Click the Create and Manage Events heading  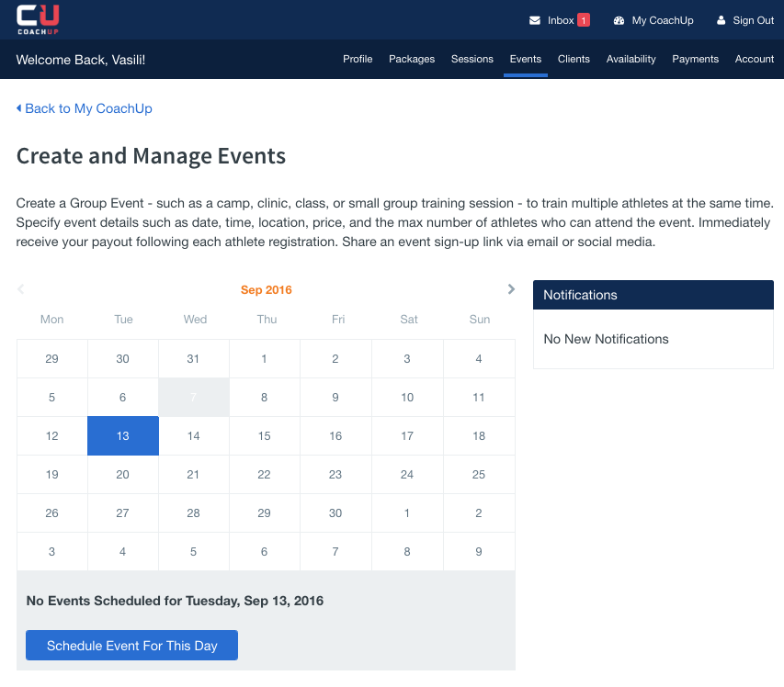click(x=151, y=156)
